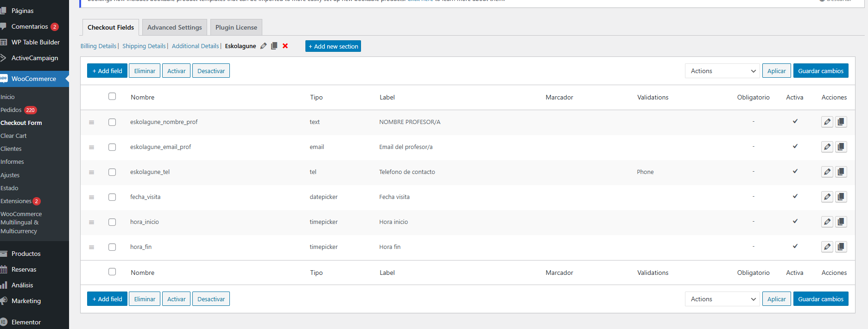868x329 pixels.
Task: Switch to Advanced Settings tab
Action: pyautogui.click(x=175, y=27)
